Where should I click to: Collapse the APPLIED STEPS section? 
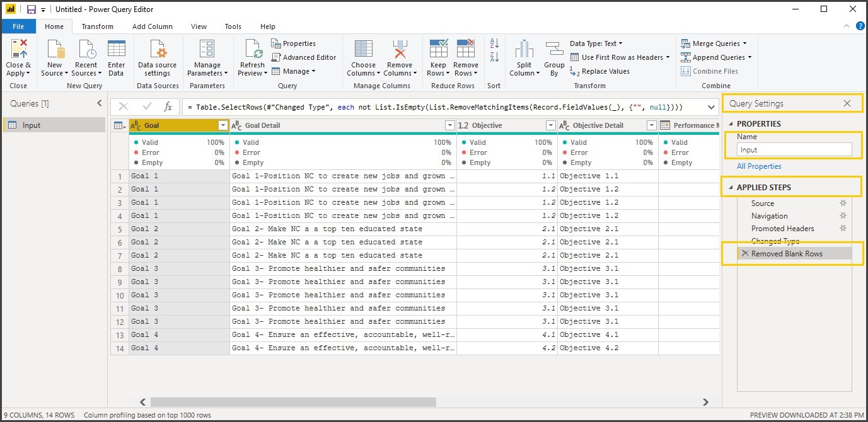click(731, 188)
